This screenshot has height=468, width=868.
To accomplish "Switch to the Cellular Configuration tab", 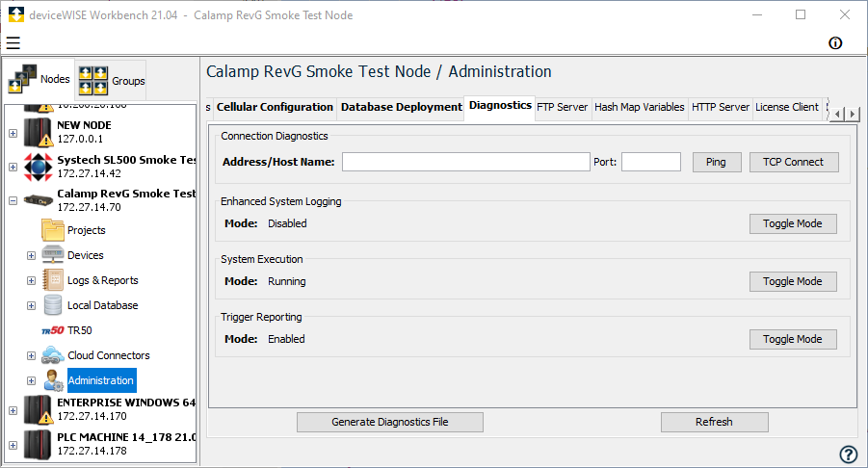I will click(x=275, y=107).
